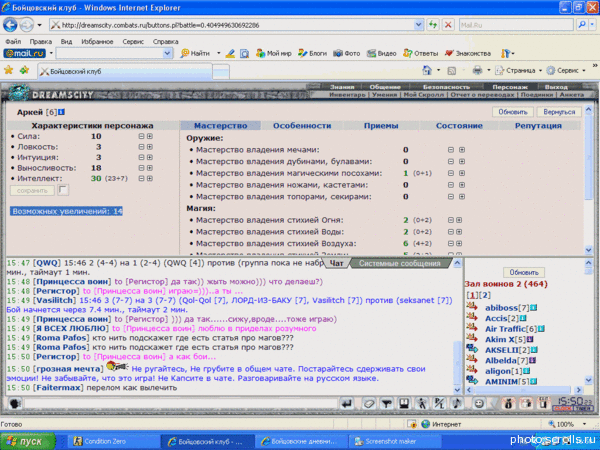Decrease Интеллект with its minus button
The width and height of the screenshot is (600, 450).
(x=141, y=178)
